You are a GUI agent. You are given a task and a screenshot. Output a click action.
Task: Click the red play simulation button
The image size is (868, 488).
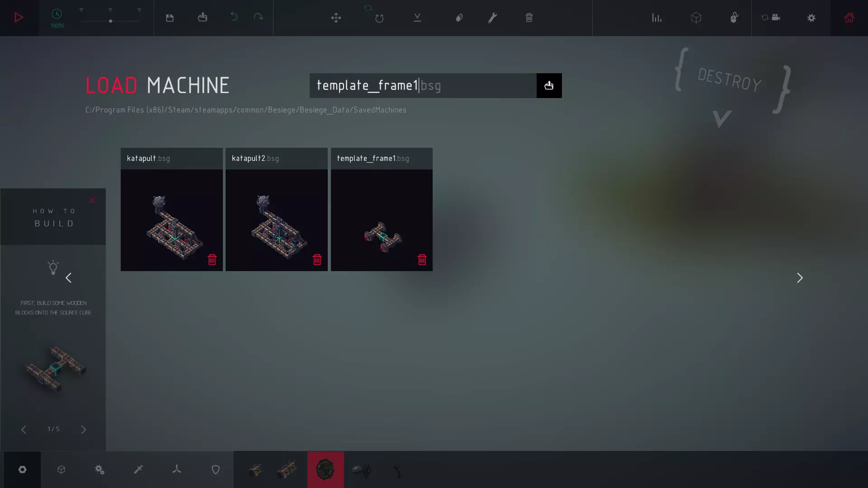pyautogui.click(x=19, y=18)
